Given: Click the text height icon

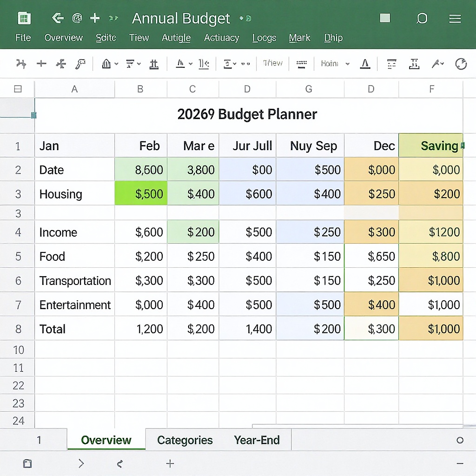Looking at the screenshot, I should point(414,64).
